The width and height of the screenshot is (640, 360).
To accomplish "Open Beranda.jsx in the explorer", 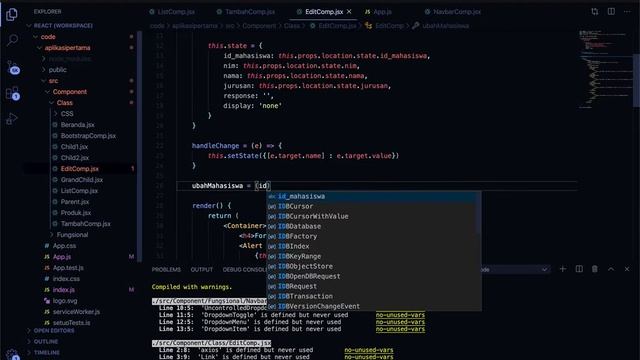I will pyautogui.click(x=78, y=125).
